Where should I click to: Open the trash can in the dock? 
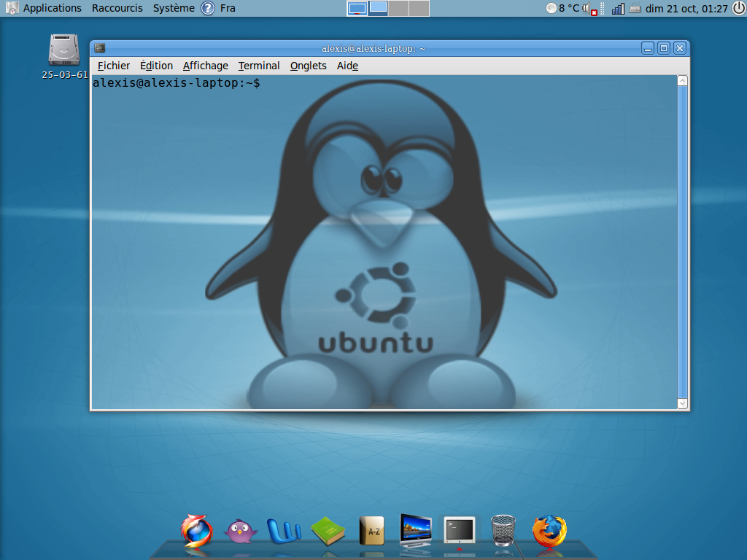(x=503, y=530)
